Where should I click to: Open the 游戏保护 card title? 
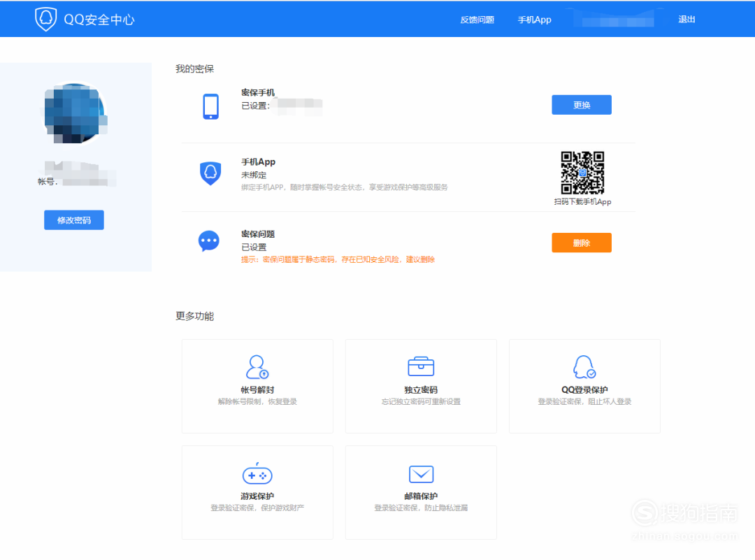tap(257, 496)
